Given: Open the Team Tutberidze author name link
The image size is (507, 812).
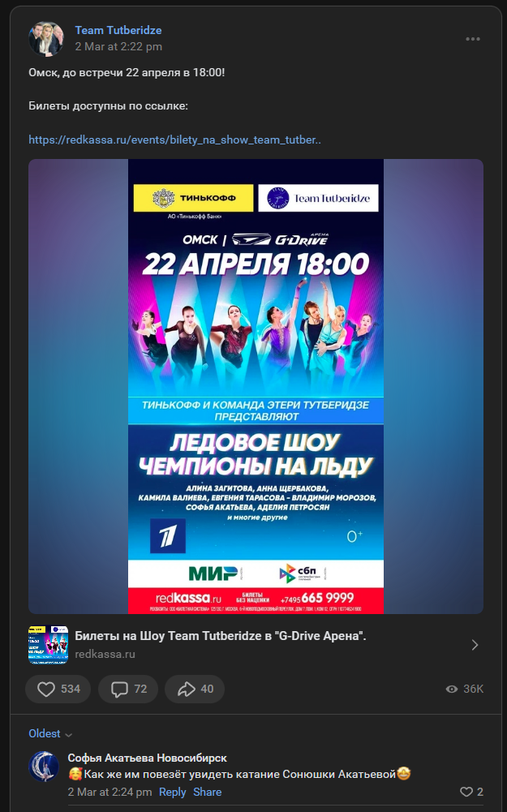Looking at the screenshot, I should pyautogui.click(x=118, y=31).
